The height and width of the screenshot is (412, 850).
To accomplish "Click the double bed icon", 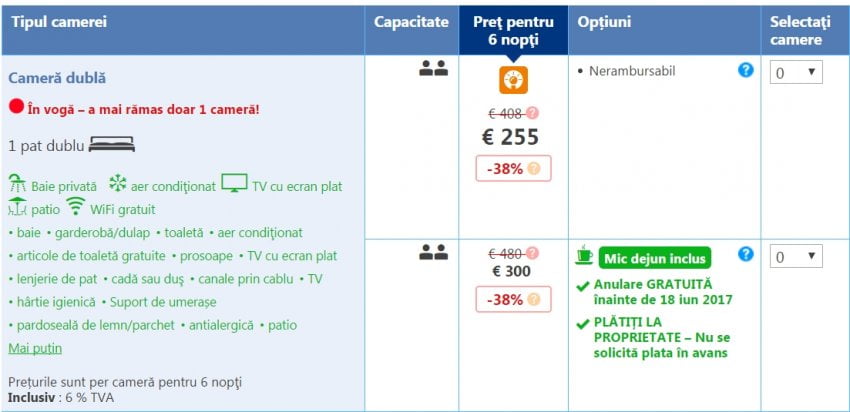I will (111, 145).
